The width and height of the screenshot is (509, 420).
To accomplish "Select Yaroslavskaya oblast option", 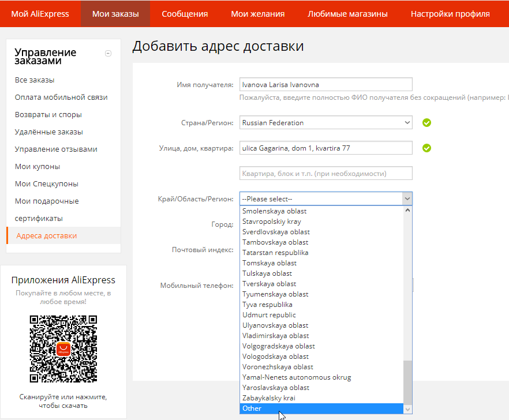I will tap(321, 388).
